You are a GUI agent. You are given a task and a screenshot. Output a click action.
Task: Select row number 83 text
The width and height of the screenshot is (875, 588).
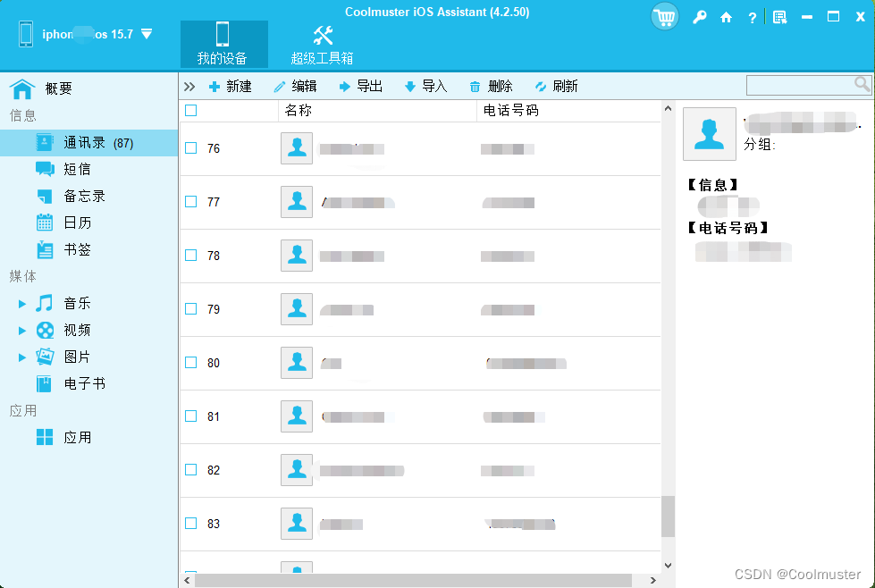[214, 524]
